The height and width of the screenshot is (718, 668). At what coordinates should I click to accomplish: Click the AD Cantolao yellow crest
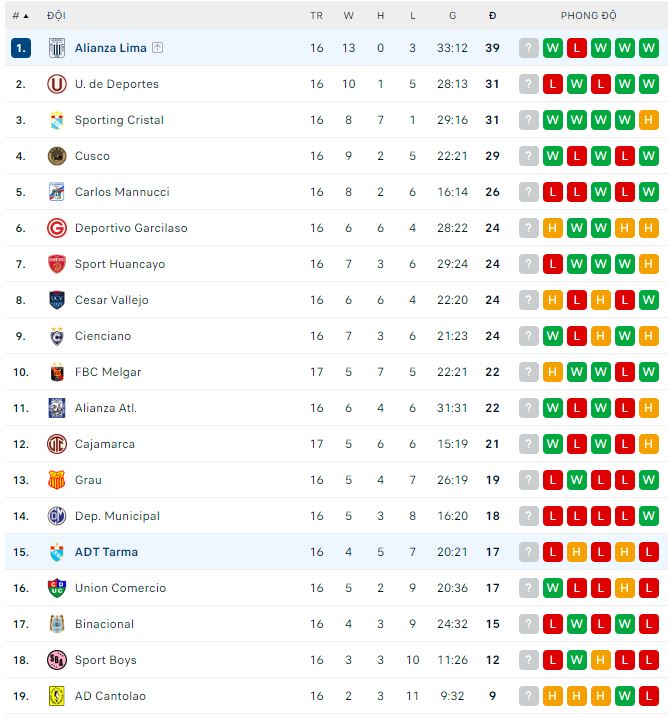coord(56,696)
